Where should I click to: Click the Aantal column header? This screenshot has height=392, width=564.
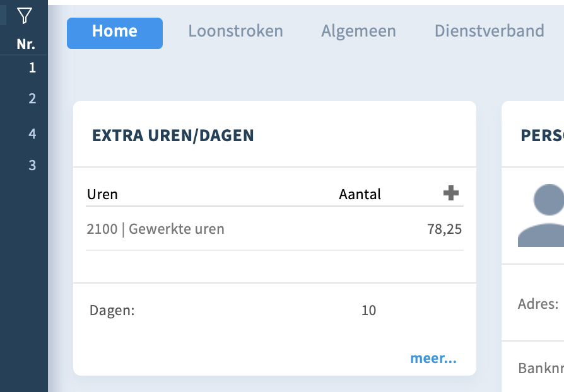[360, 194]
